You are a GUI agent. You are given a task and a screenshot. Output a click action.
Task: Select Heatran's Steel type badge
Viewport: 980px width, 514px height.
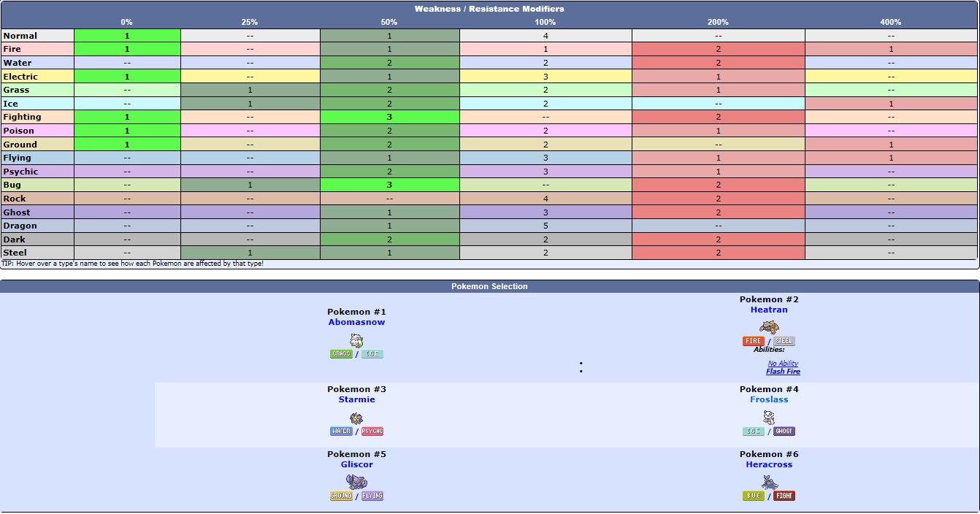pyautogui.click(x=784, y=341)
